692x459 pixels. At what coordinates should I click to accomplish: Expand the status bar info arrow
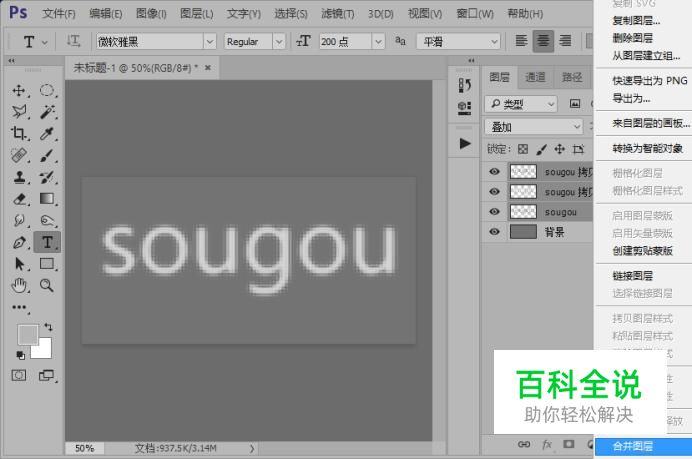pyautogui.click(x=252, y=448)
